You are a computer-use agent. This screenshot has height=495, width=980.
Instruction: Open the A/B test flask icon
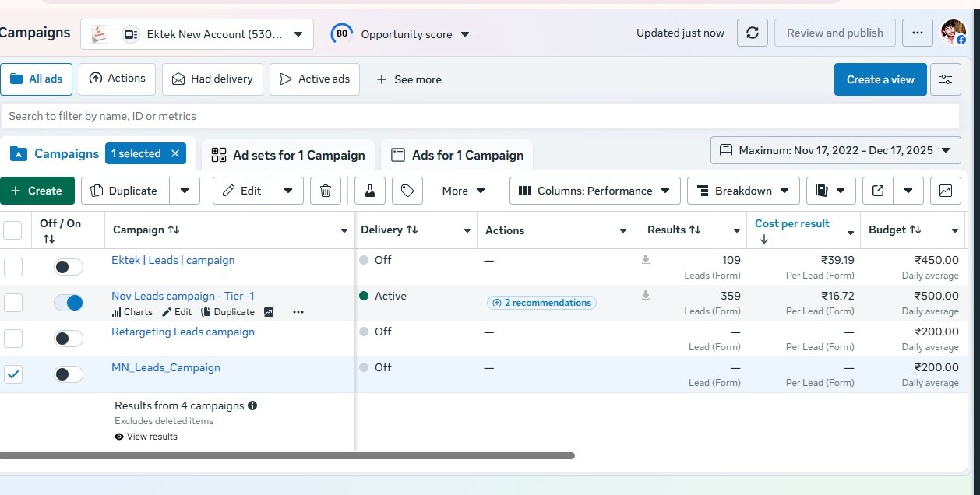coord(370,191)
